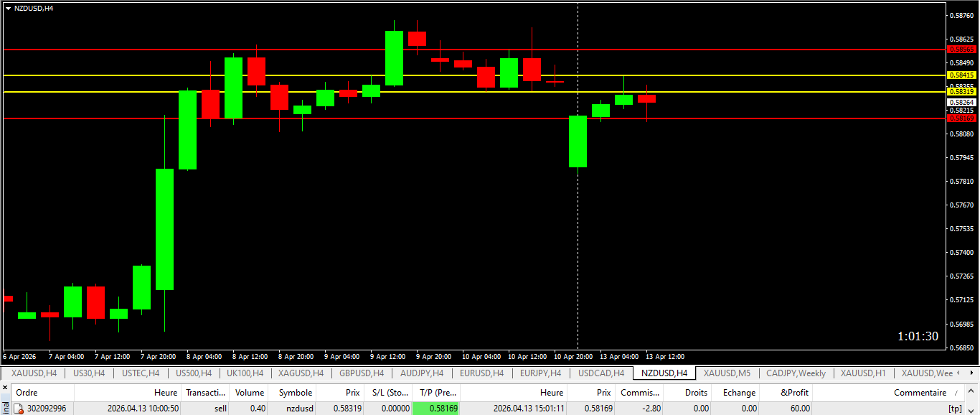The height and width of the screenshot is (415, 980).
Task: Click the 10 Apr 20:00 time axis label
Action: tap(573, 357)
